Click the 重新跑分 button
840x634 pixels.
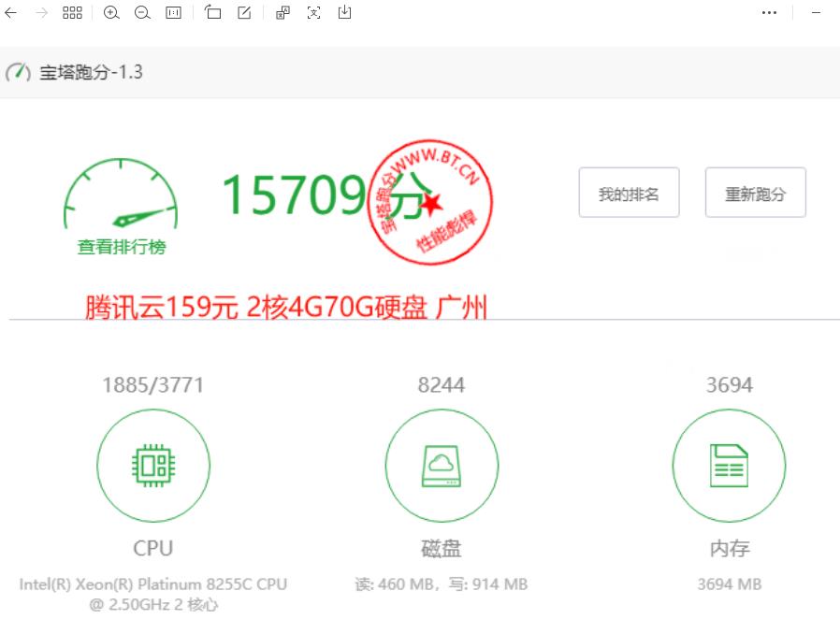pyautogui.click(x=756, y=193)
